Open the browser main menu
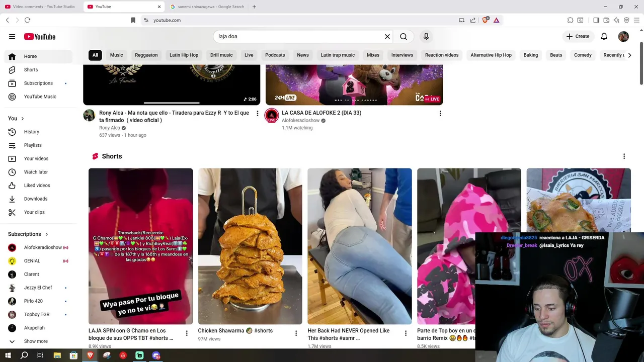Viewport: 644px width, 362px height. point(636,20)
